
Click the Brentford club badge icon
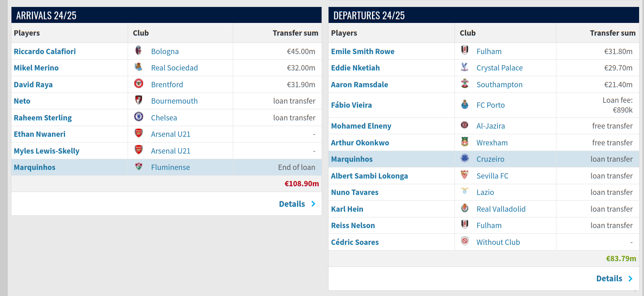point(139,84)
